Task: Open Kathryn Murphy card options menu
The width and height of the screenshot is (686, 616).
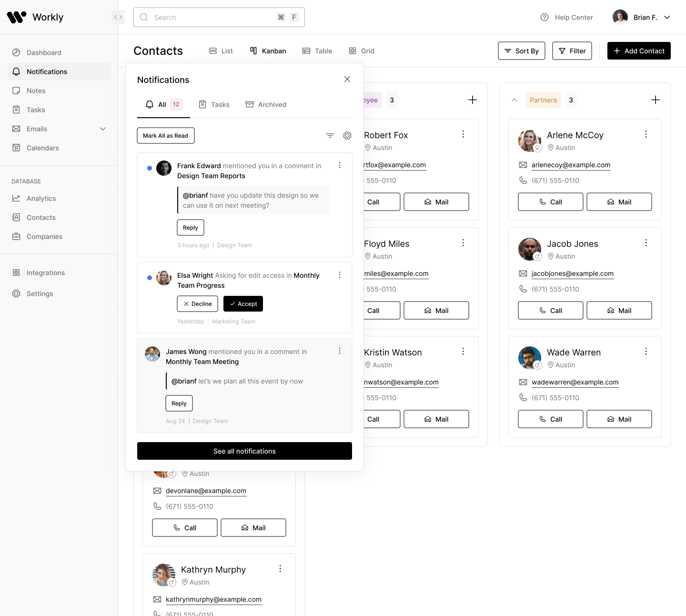Action: (280, 569)
